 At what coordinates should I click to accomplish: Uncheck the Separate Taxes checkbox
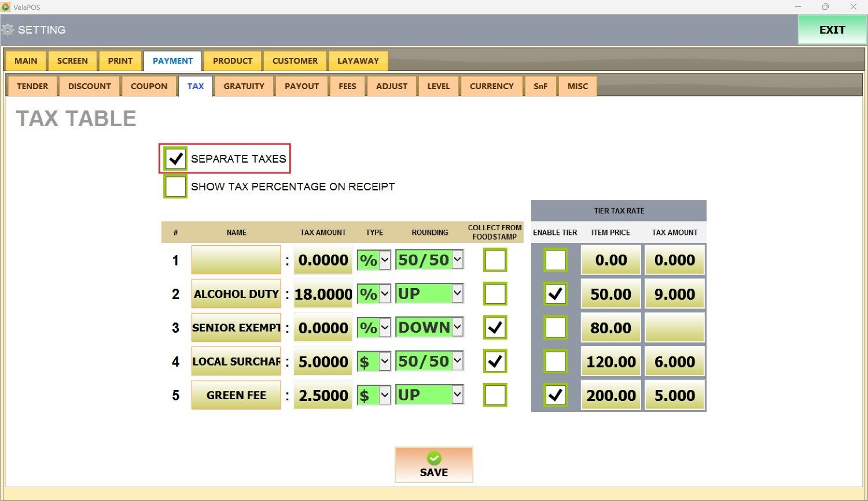coord(175,159)
